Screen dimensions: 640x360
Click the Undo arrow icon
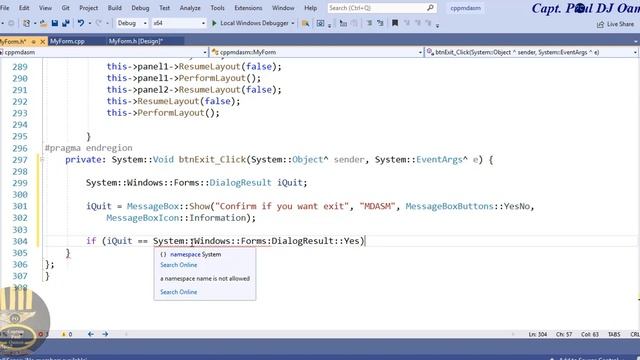81,23
